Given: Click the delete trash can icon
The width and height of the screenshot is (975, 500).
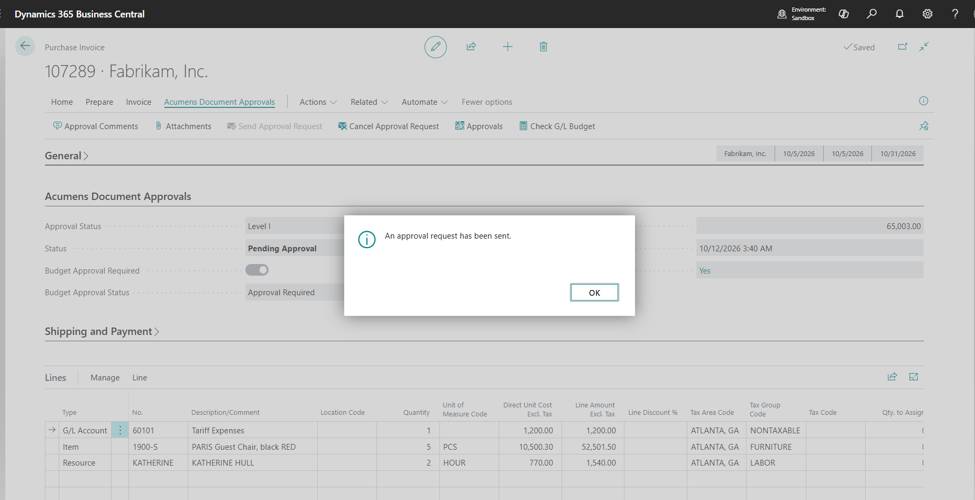Looking at the screenshot, I should click(543, 47).
